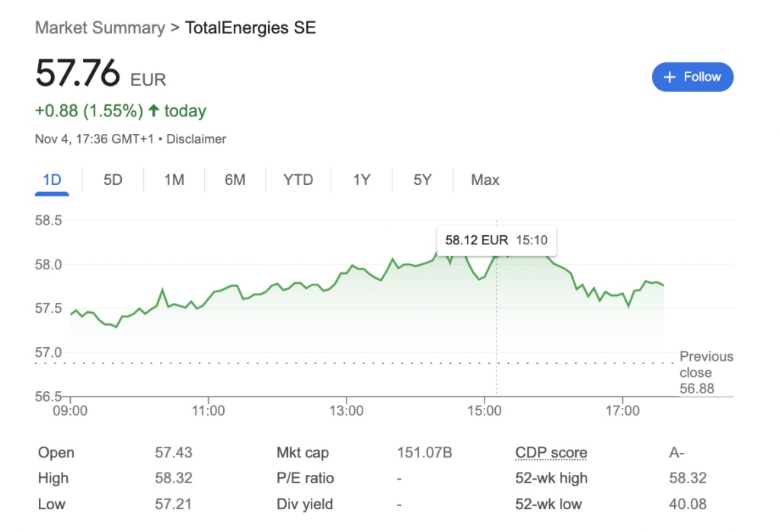Viewport: 780px width, 532px height.
Task: Click the 52-wk low label
Action: [548, 504]
